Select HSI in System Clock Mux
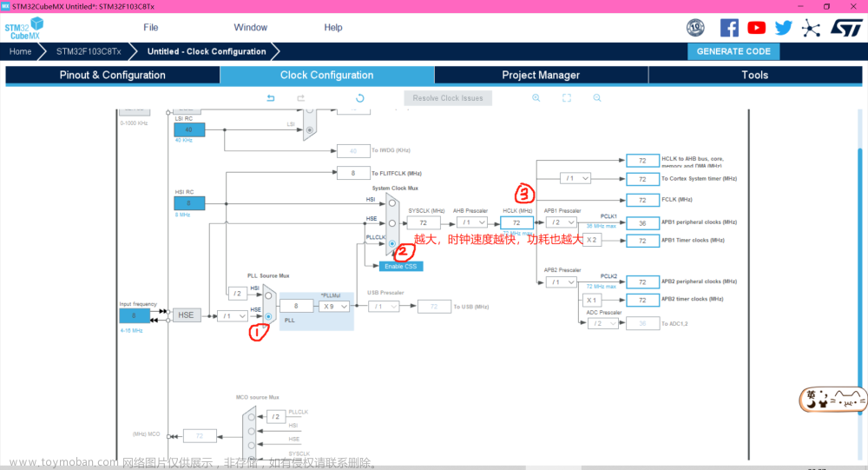 click(392, 202)
